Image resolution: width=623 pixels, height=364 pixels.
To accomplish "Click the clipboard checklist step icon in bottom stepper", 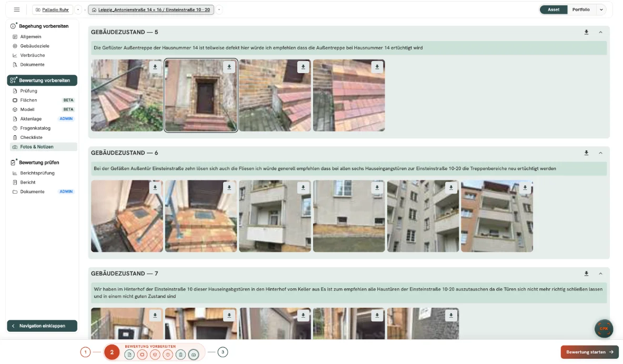I will point(180,355).
